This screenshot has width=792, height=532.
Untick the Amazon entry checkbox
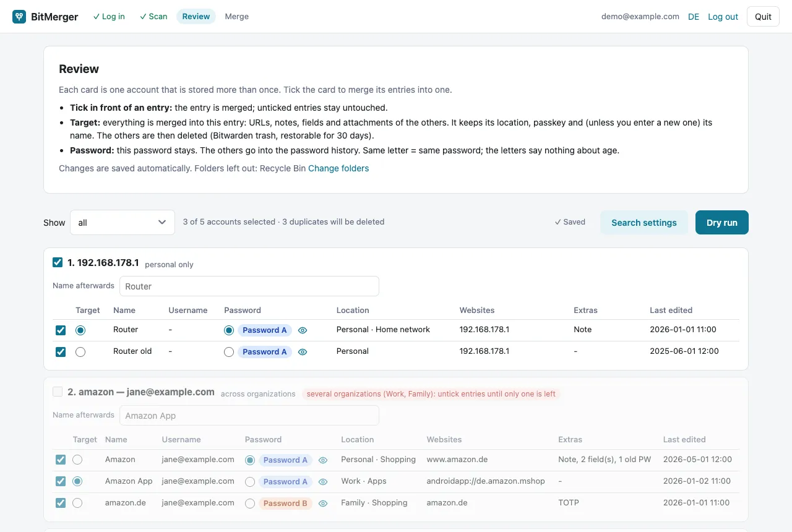click(x=61, y=460)
